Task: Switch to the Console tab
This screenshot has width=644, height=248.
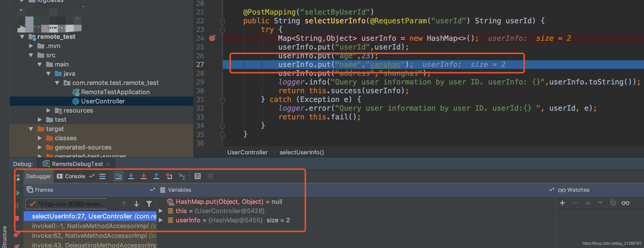Action: pyautogui.click(x=74, y=176)
